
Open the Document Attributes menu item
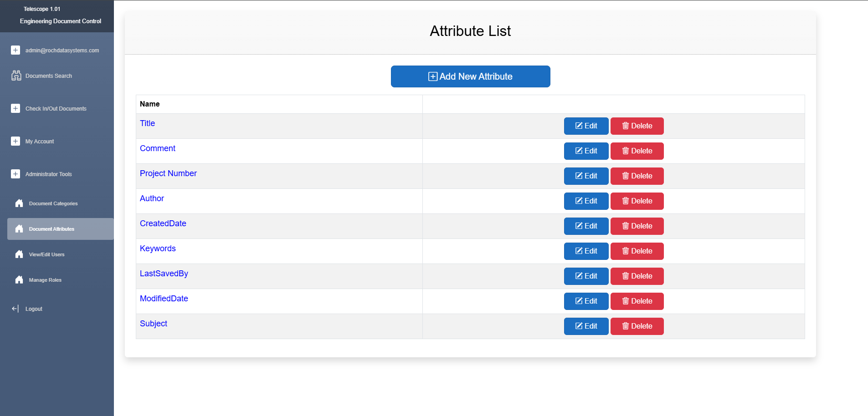click(x=51, y=229)
